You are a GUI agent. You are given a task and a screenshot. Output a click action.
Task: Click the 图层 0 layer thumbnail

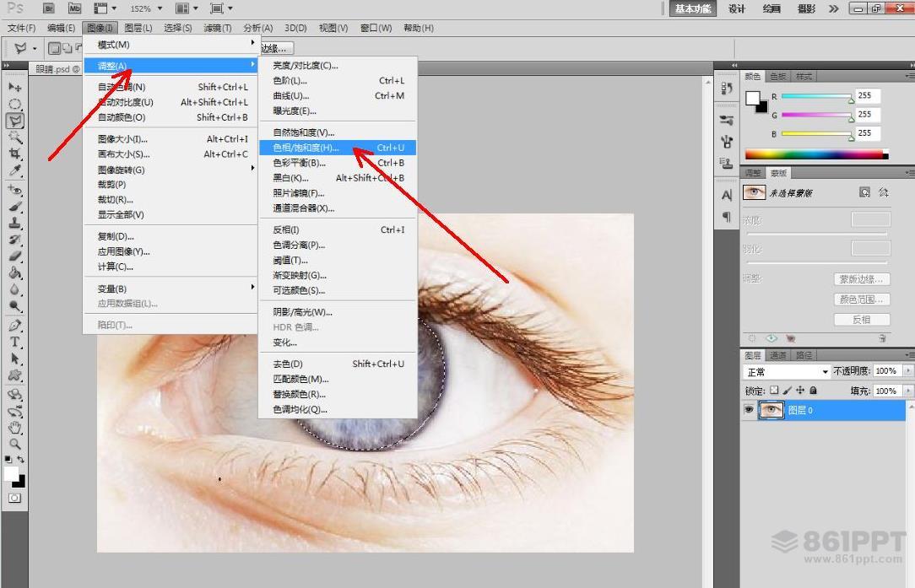[x=771, y=410]
